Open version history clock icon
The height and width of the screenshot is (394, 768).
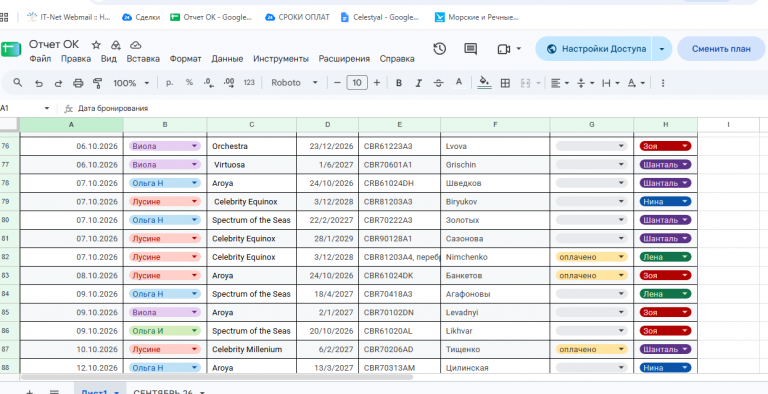pyautogui.click(x=439, y=49)
